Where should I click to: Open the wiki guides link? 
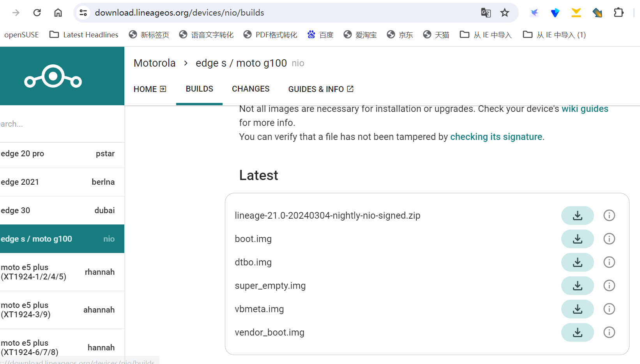point(585,109)
